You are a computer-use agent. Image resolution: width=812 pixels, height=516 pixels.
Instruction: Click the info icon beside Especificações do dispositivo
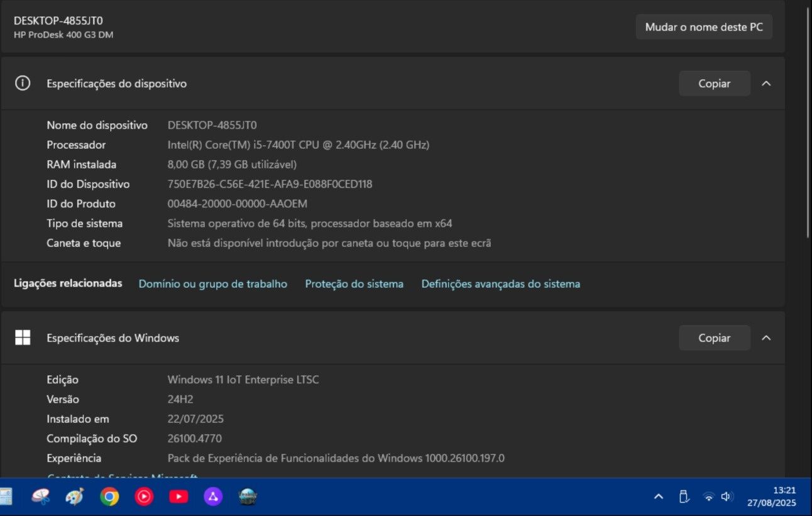click(23, 84)
